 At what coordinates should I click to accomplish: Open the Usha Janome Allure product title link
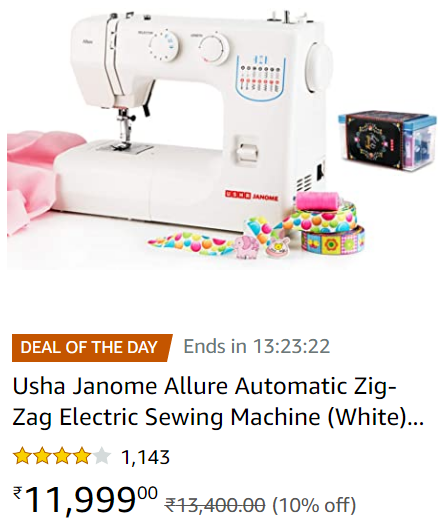point(218,401)
